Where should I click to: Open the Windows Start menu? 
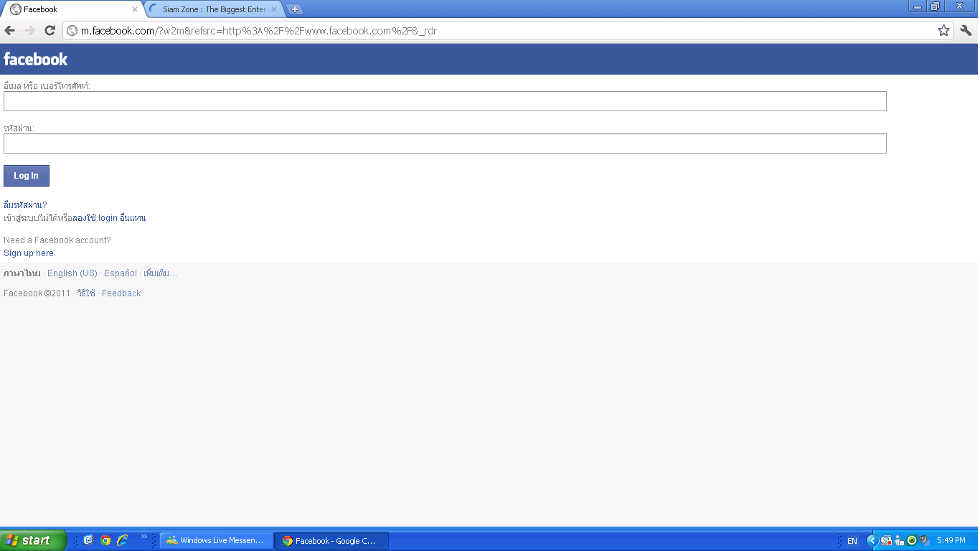[x=33, y=540]
